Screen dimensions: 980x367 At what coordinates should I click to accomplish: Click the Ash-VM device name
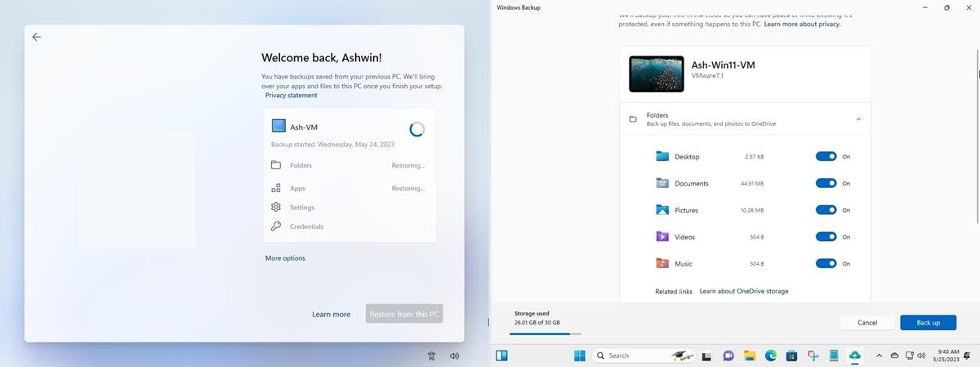click(x=304, y=128)
